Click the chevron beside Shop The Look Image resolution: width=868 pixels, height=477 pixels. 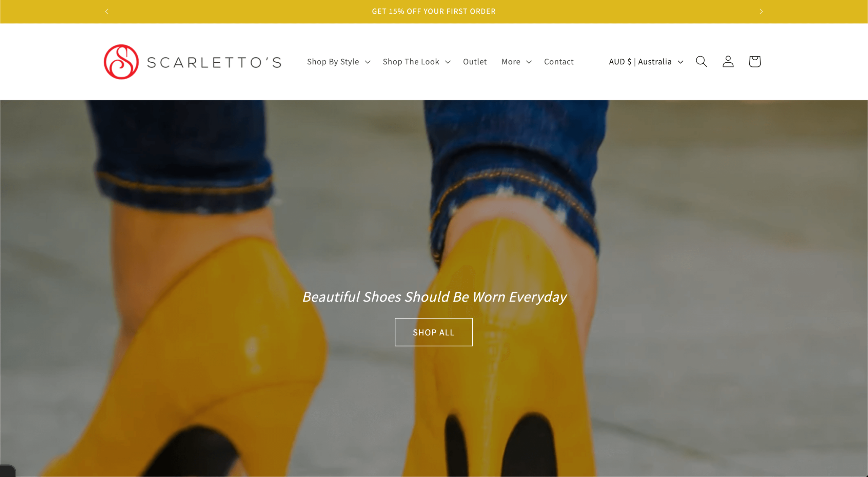coord(448,62)
